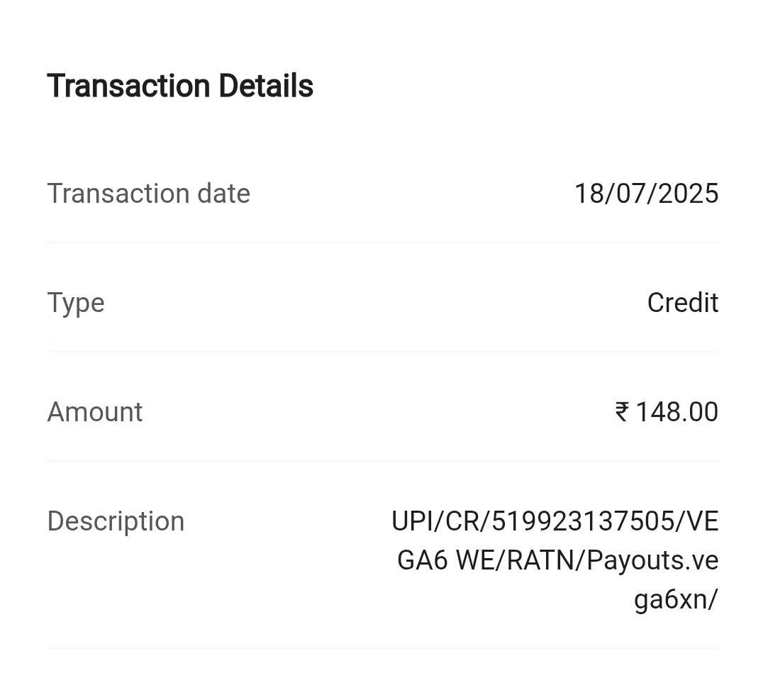Click the rupee currency symbol
Viewport: 768px width, 700px height.
(x=622, y=411)
